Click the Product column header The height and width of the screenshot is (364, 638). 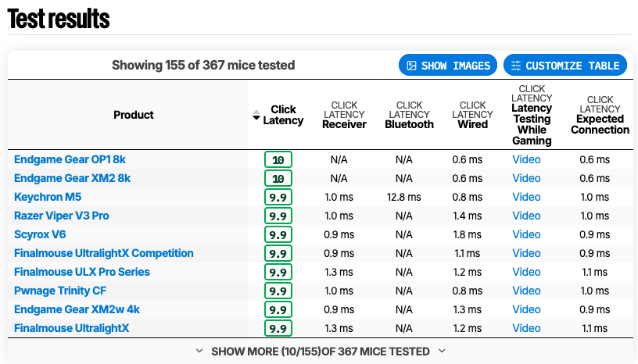134,115
